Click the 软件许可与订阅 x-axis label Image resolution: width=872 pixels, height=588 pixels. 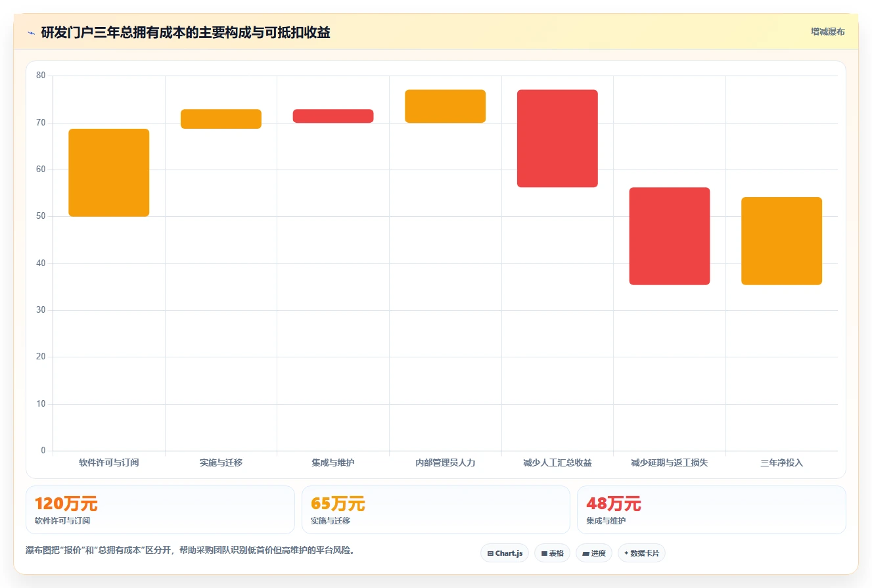pos(109,463)
